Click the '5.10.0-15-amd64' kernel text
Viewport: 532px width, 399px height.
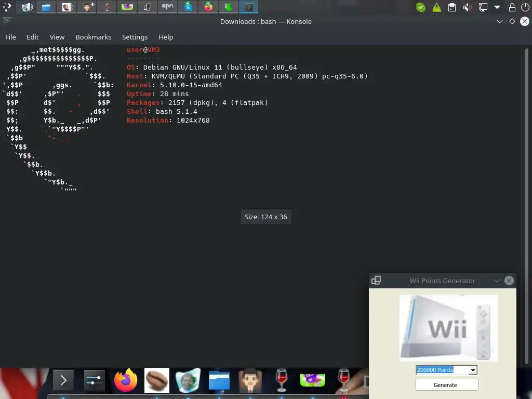pos(191,85)
